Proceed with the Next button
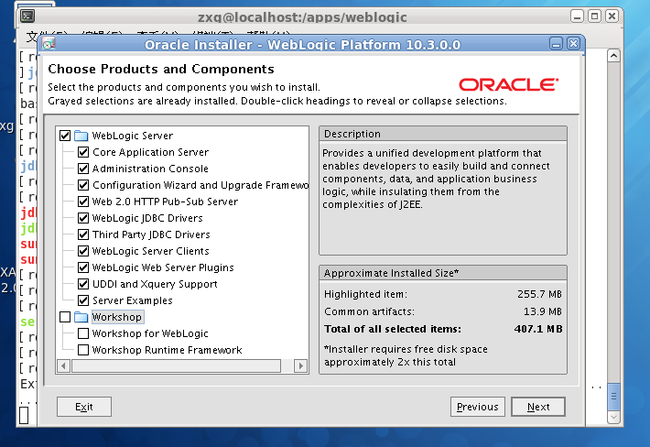The width and height of the screenshot is (650, 447). click(538, 407)
